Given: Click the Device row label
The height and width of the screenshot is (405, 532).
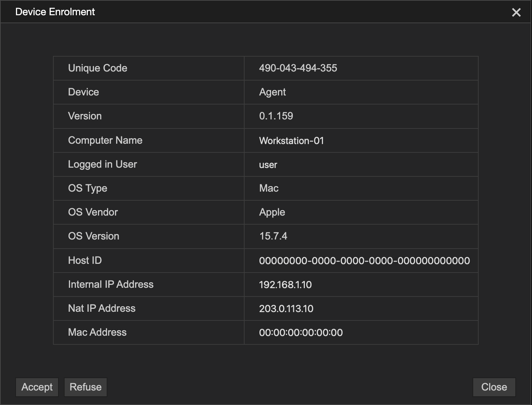Looking at the screenshot, I should tap(83, 92).
